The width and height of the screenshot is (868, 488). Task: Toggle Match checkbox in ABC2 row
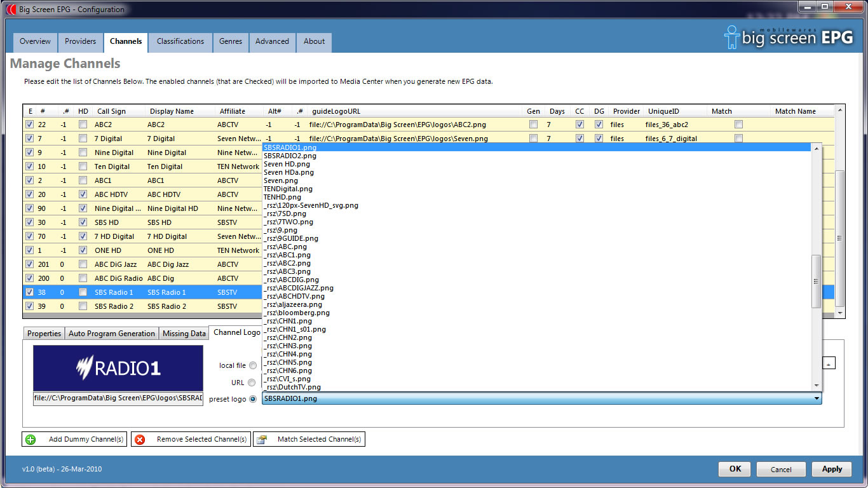click(x=738, y=125)
